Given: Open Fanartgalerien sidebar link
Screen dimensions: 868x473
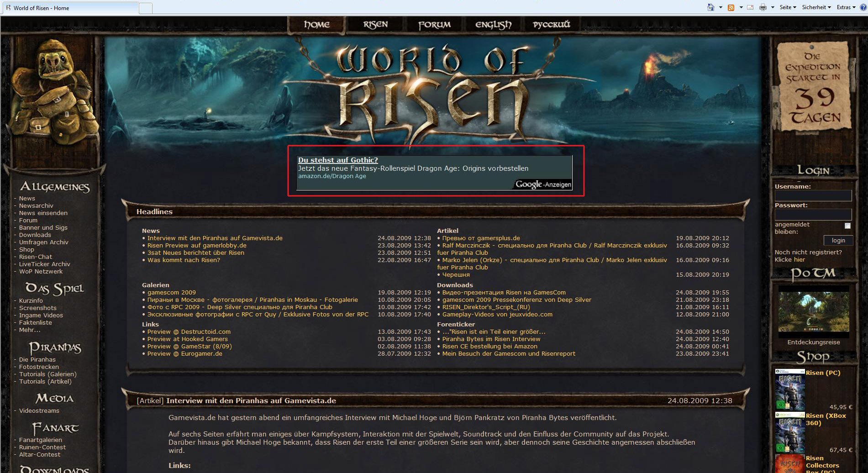Looking at the screenshot, I should [41, 440].
